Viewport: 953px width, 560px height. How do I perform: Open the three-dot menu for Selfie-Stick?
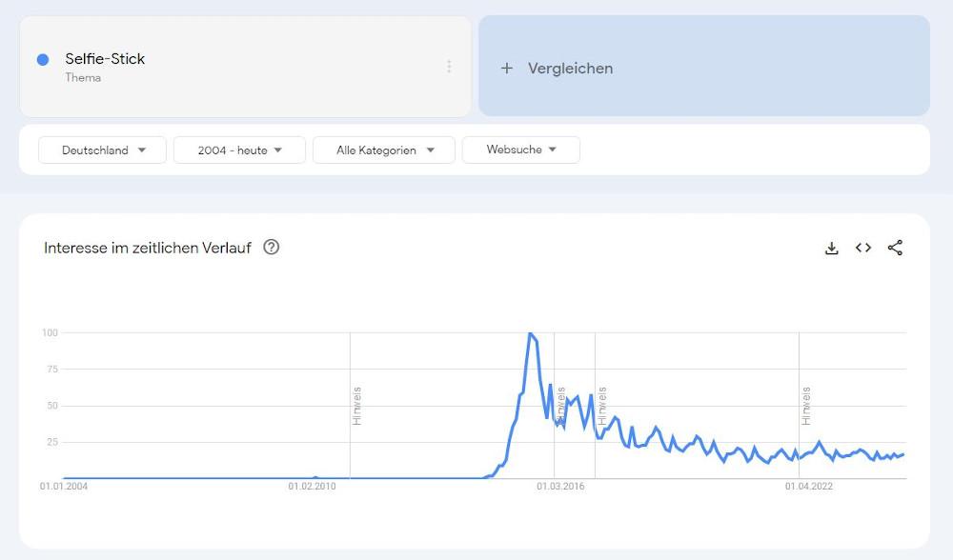449,67
